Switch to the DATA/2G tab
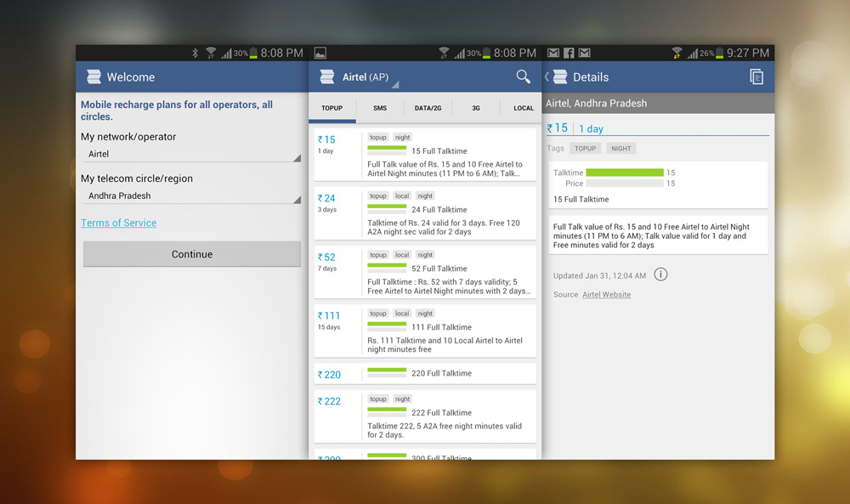 [x=428, y=108]
